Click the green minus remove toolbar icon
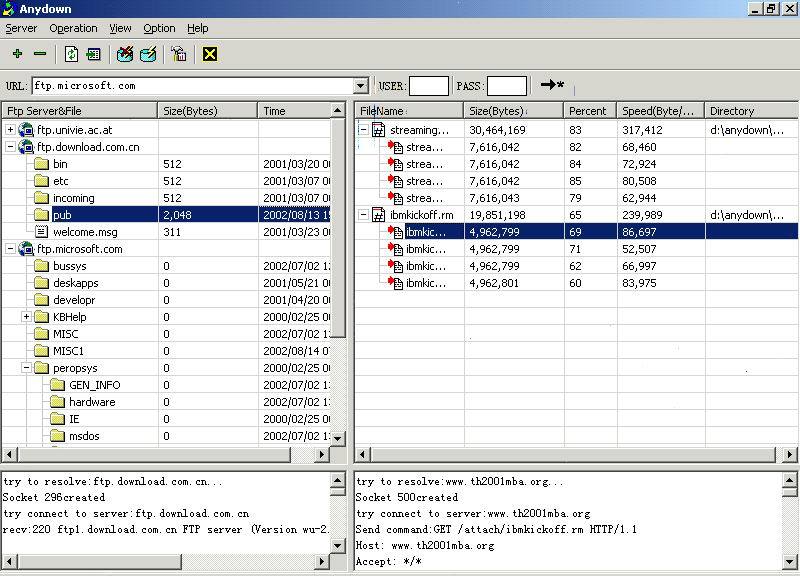 pos(40,54)
